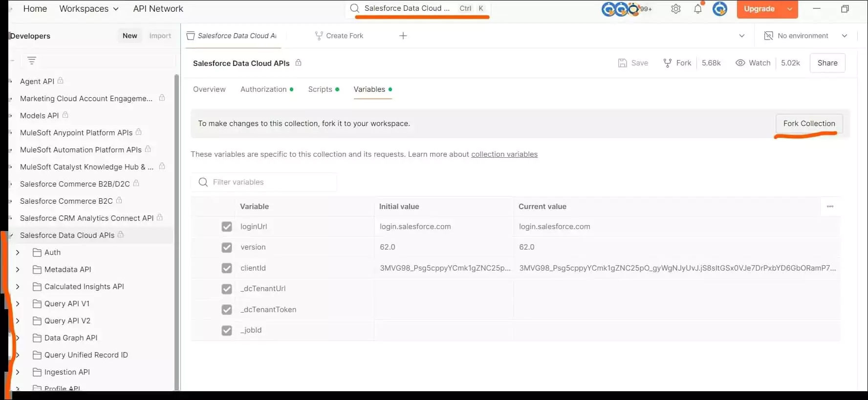Switch to the Scripts tab

tap(324, 89)
